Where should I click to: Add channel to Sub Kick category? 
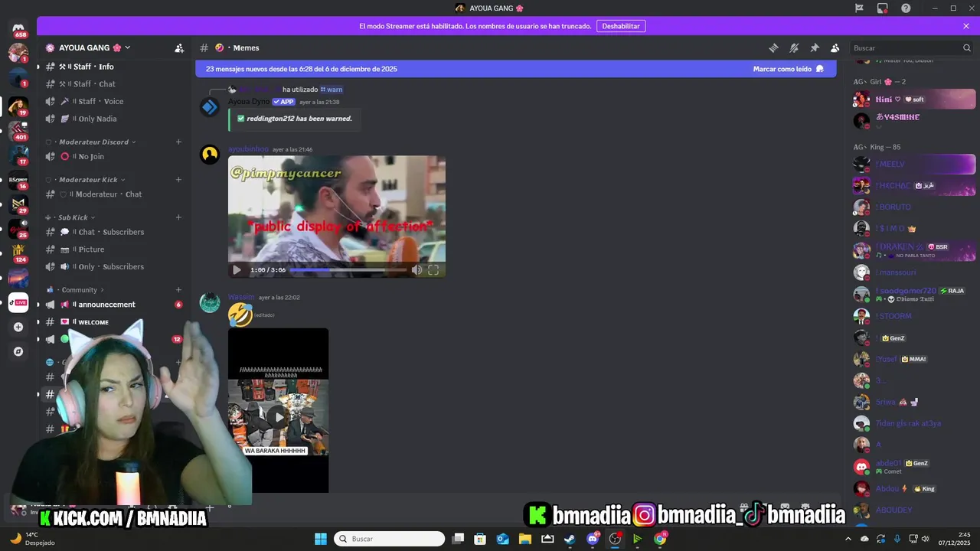[178, 217]
